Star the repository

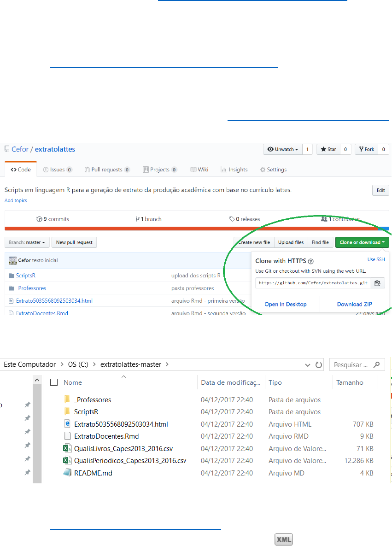click(x=328, y=149)
